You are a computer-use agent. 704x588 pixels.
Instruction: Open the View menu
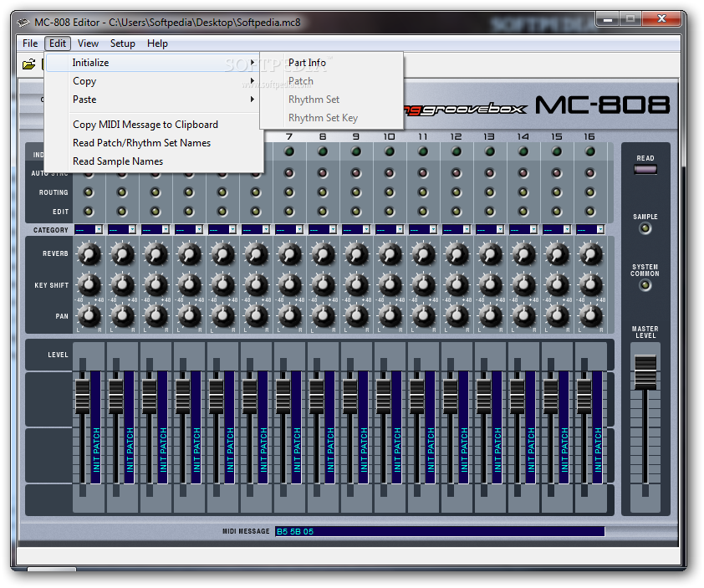click(x=88, y=43)
